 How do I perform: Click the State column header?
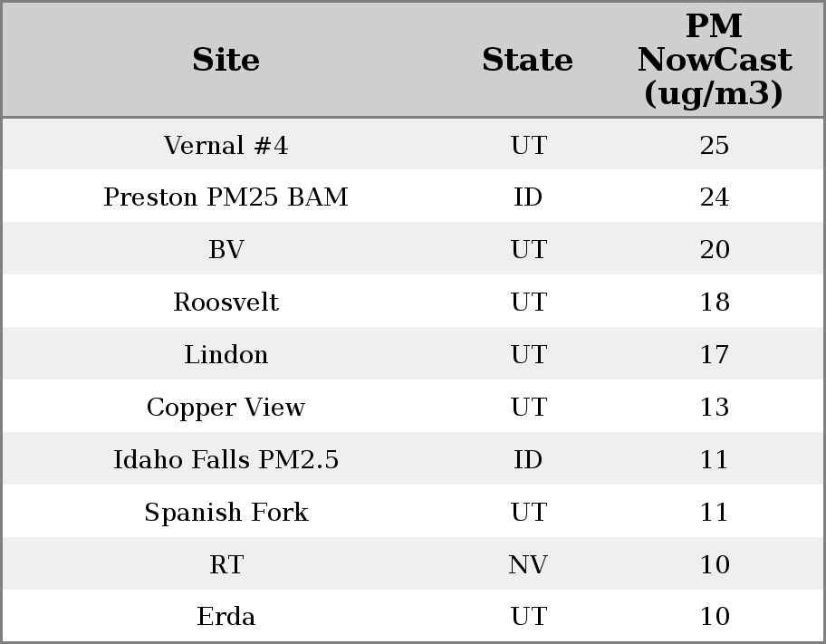(x=527, y=60)
